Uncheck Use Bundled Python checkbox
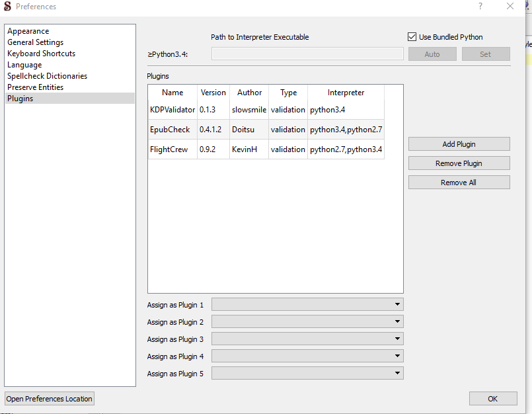The image size is (532, 414). (412, 36)
